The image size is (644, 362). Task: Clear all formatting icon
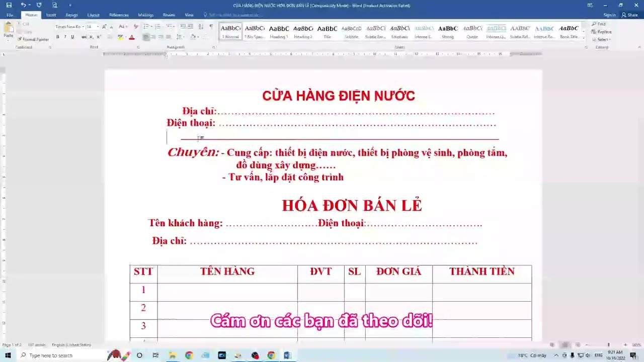pyautogui.click(x=136, y=27)
